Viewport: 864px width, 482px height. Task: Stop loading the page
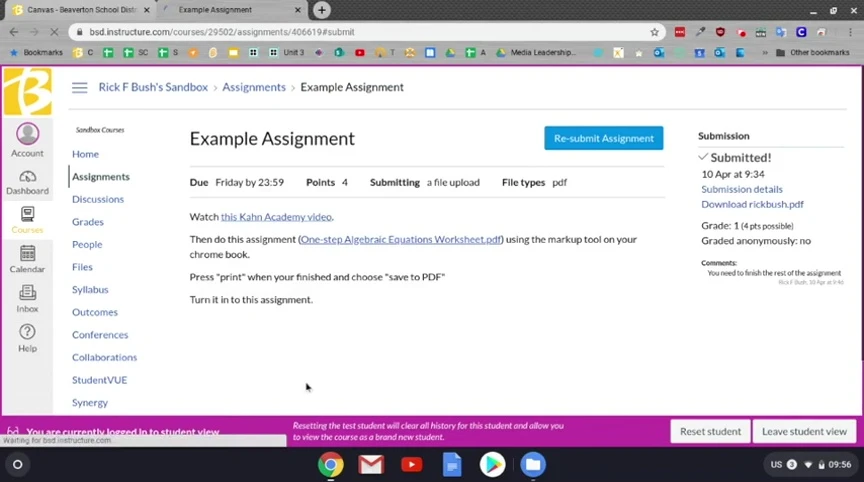pyautogui.click(x=54, y=32)
